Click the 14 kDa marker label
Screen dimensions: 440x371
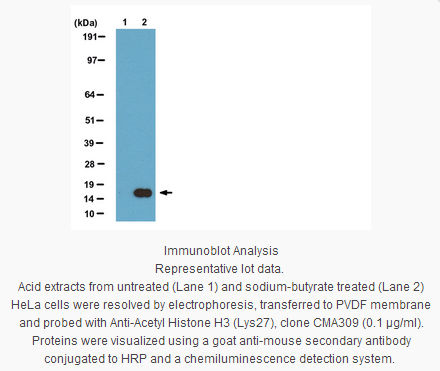coord(89,199)
